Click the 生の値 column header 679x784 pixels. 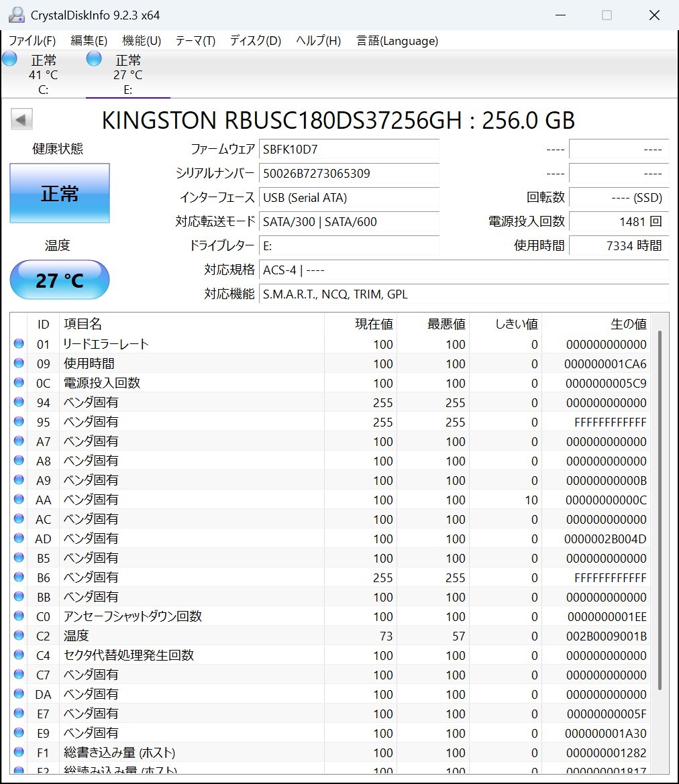[x=596, y=324]
